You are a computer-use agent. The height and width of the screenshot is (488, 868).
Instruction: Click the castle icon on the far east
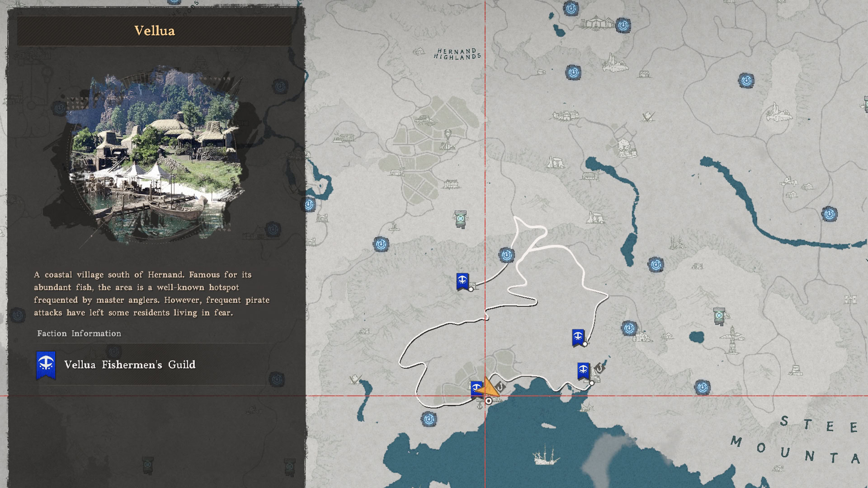pos(850,299)
